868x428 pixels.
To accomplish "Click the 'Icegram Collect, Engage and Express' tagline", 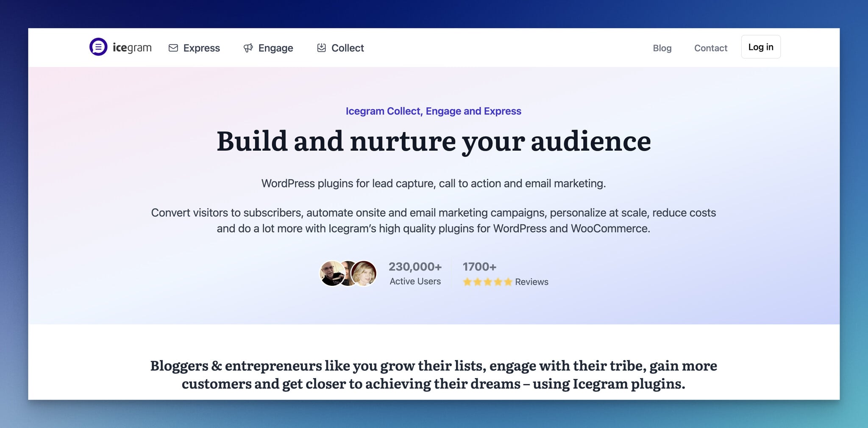I will (434, 111).
